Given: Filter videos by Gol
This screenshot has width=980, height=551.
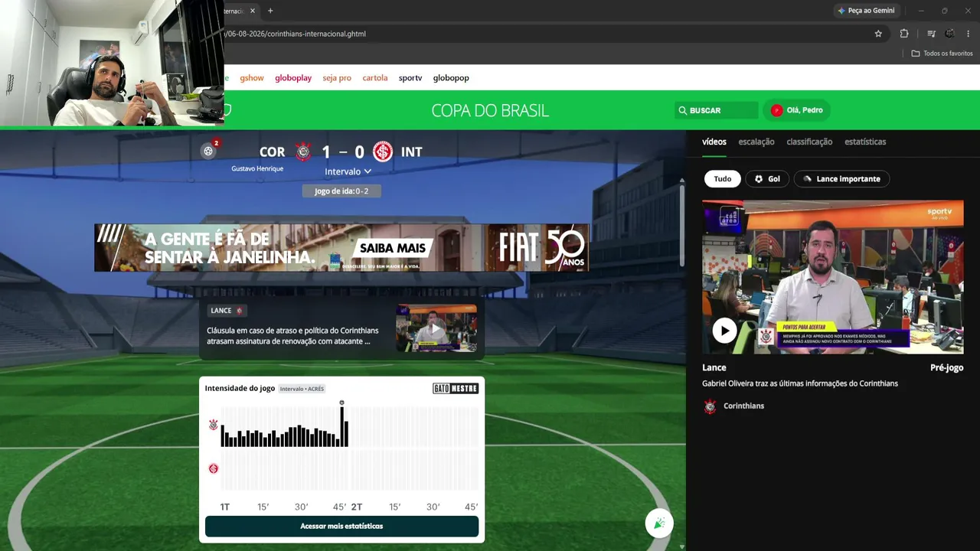Looking at the screenshot, I should (767, 179).
